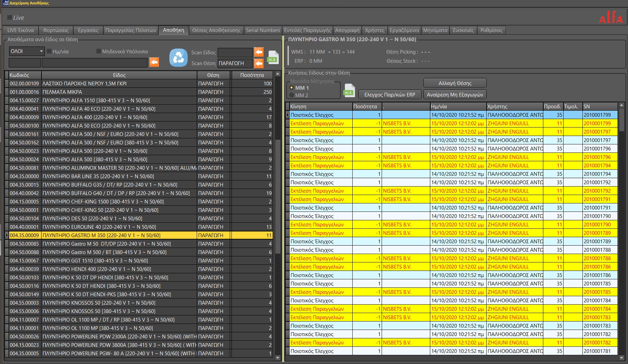
Task: Select highlighted row ΠΛΥΝΤΗΡΙΟ GASTRO M 350
Action: point(139,235)
